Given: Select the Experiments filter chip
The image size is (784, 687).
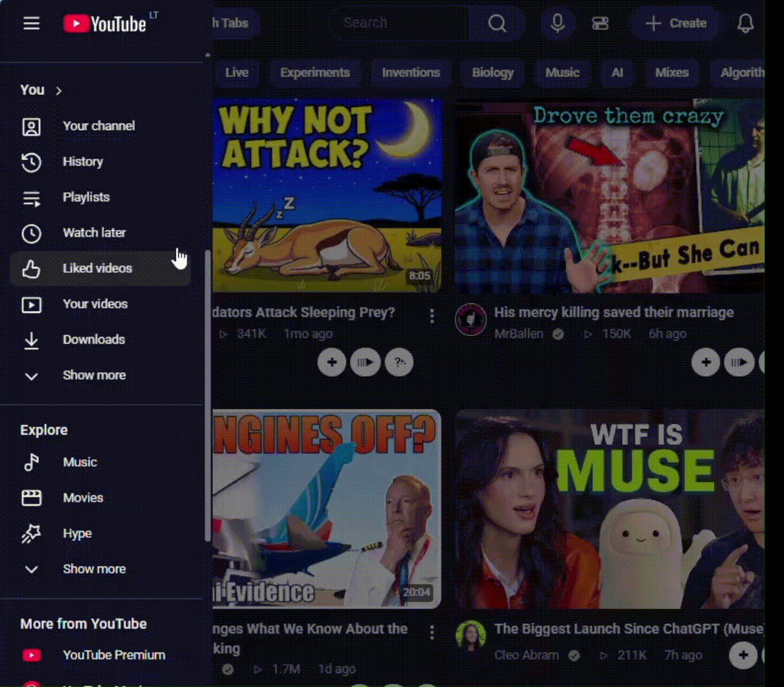Looking at the screenshot, I should (315, 73).
